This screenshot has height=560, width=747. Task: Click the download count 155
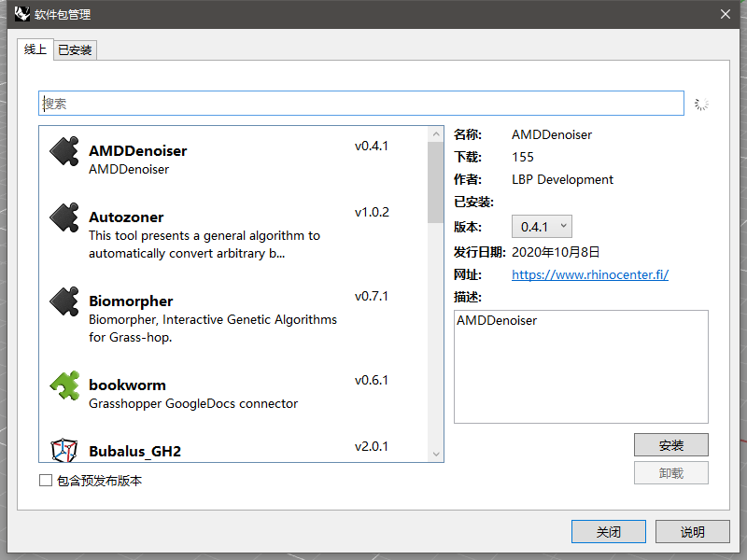[523, 157]
